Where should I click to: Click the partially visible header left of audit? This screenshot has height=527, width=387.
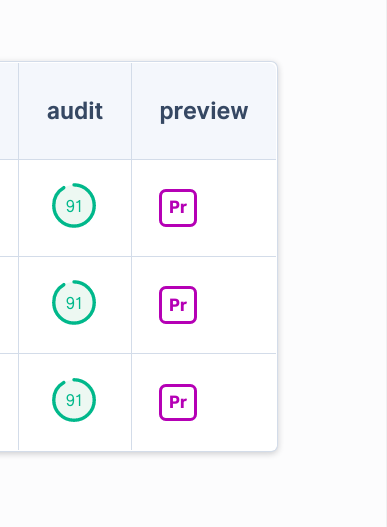point(9,111)
